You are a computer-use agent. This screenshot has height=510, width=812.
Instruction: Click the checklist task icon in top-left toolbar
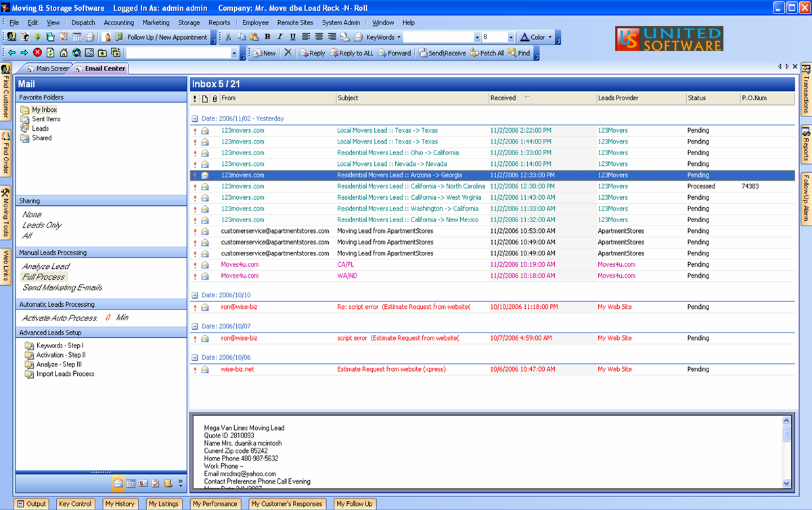point(64,37)
